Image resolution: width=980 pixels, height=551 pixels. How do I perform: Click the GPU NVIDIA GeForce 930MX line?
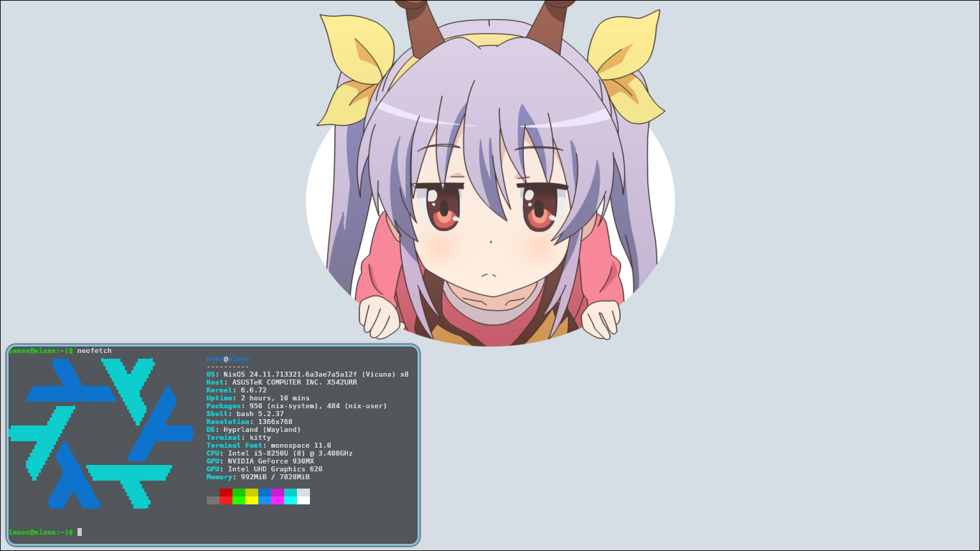[260, 461]
